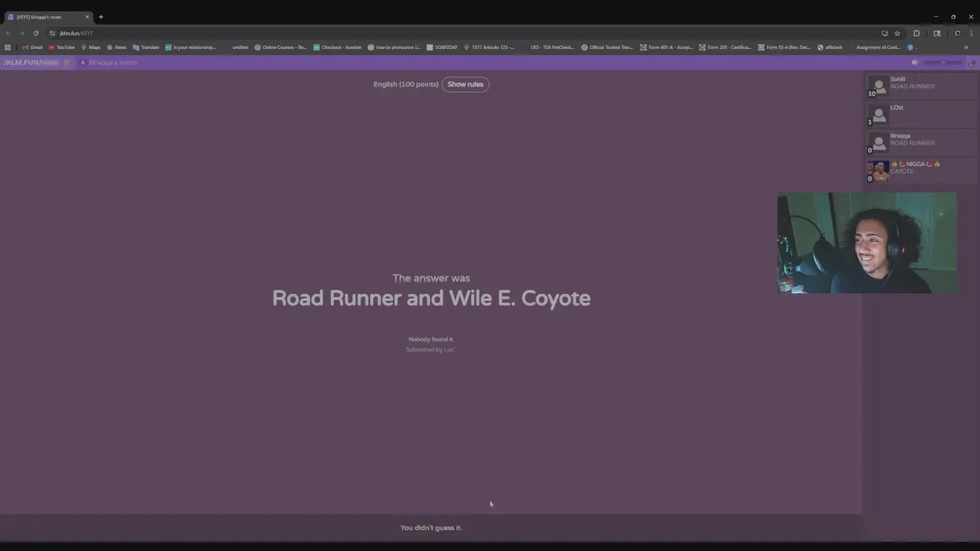980x551 pixels.
Task: Open the Facebook icon bookmark
Action: 911,47
